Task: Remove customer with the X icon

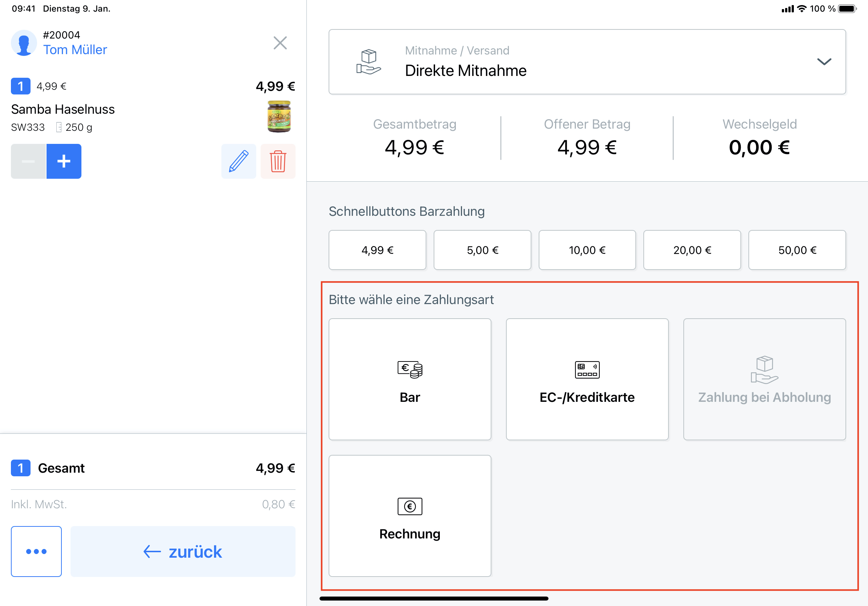Action: pyautogui.click(x=280, y=43)
